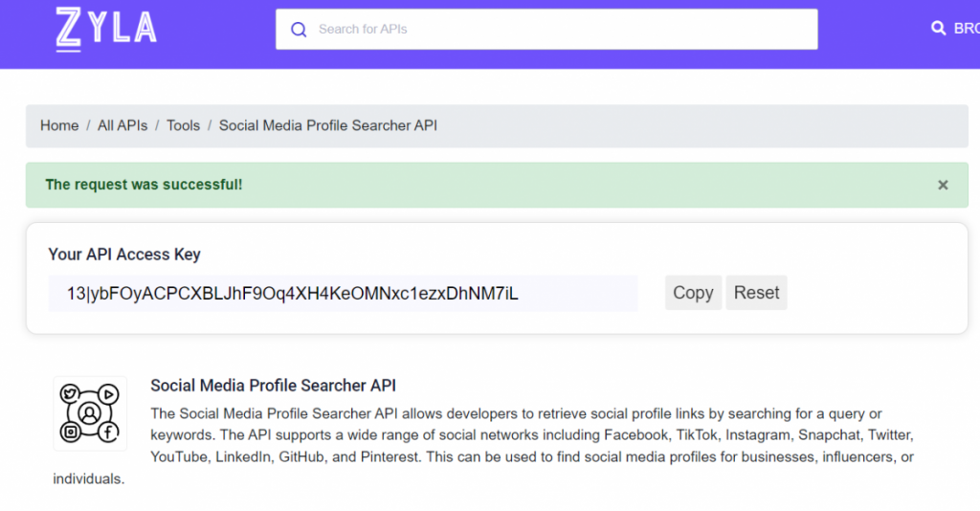Reset the API access key
The width and height of the screenshot is (980, 511).
[756, 293]
